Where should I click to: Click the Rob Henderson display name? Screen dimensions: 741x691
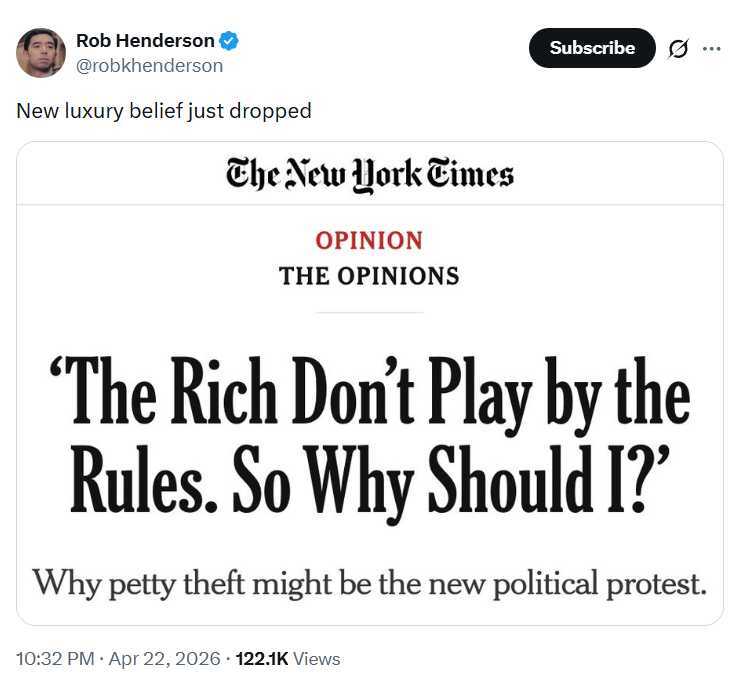click(145, 41)
